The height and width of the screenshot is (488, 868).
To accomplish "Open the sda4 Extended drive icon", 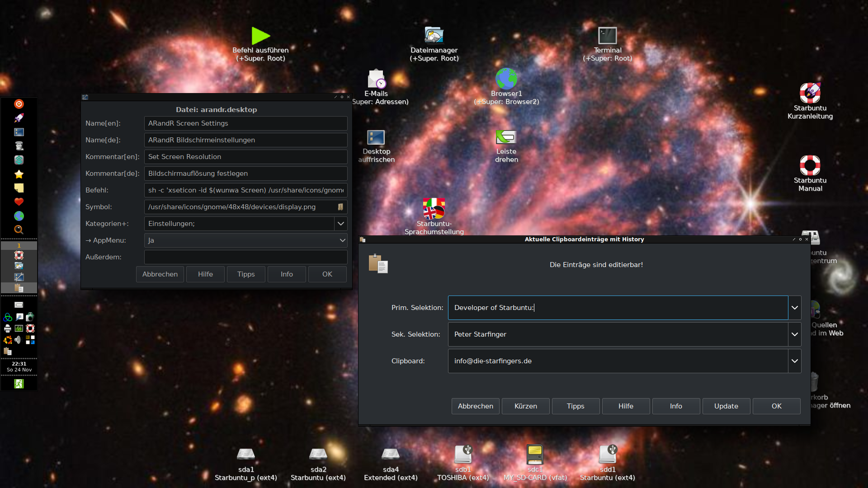I will pos(391,454).
